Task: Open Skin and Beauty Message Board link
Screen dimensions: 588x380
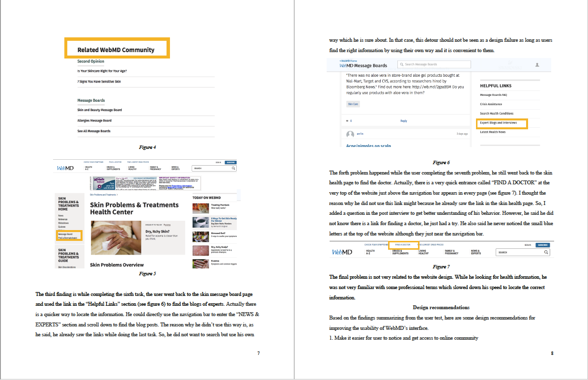Action: tap(100, 110)
